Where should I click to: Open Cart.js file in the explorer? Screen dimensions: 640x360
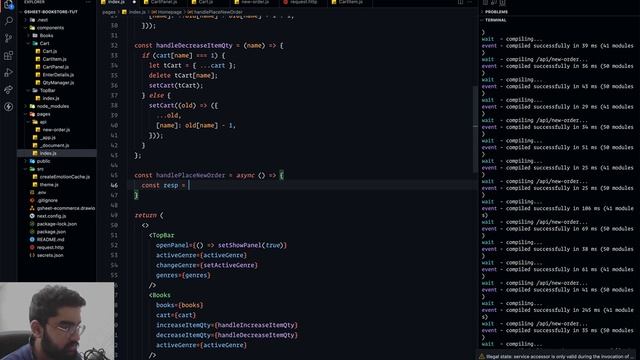click(x=49, y=51)
